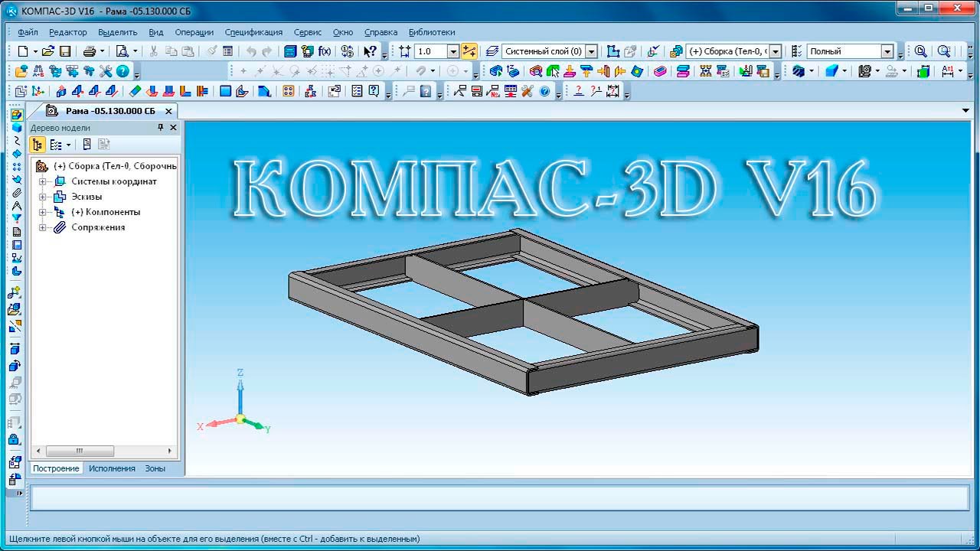Expand the Системы координат tree node

pyautogui.click(x=43, y=181)
